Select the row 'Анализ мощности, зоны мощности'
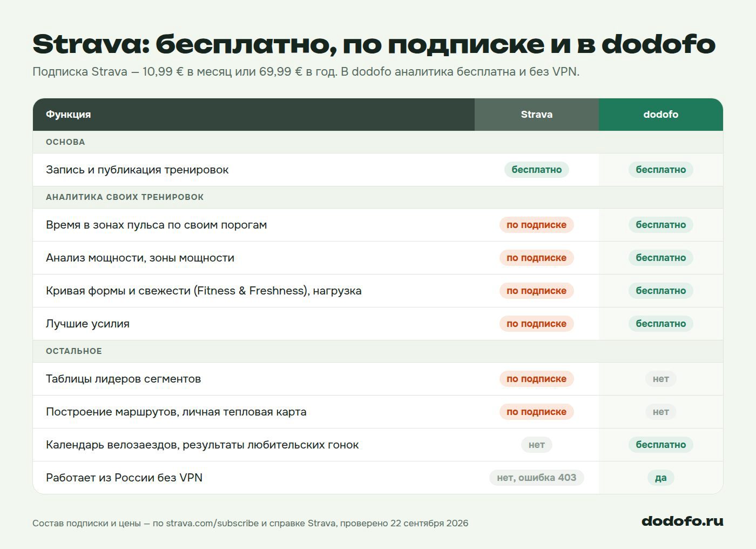This screenshot has width=756, height=549. coord(378,258)
